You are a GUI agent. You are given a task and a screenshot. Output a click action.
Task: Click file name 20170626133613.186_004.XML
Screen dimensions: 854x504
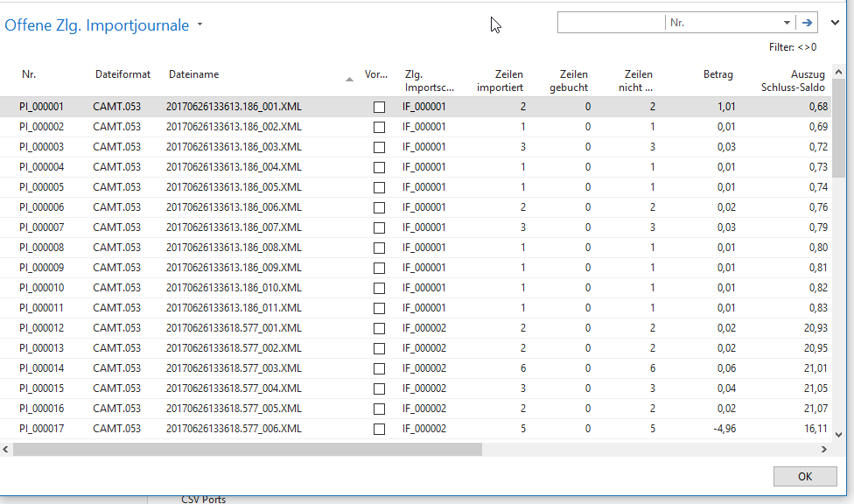click(234, 167)
